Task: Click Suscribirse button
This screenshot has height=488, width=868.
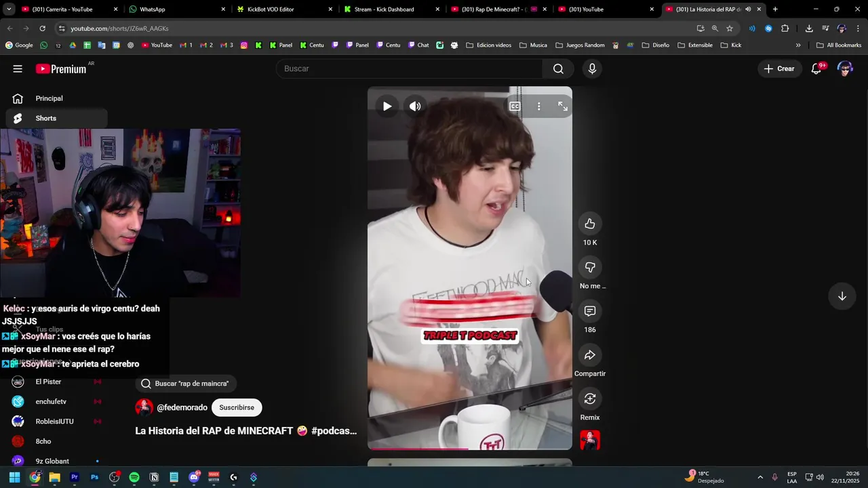Action: (x=237, y=407)
